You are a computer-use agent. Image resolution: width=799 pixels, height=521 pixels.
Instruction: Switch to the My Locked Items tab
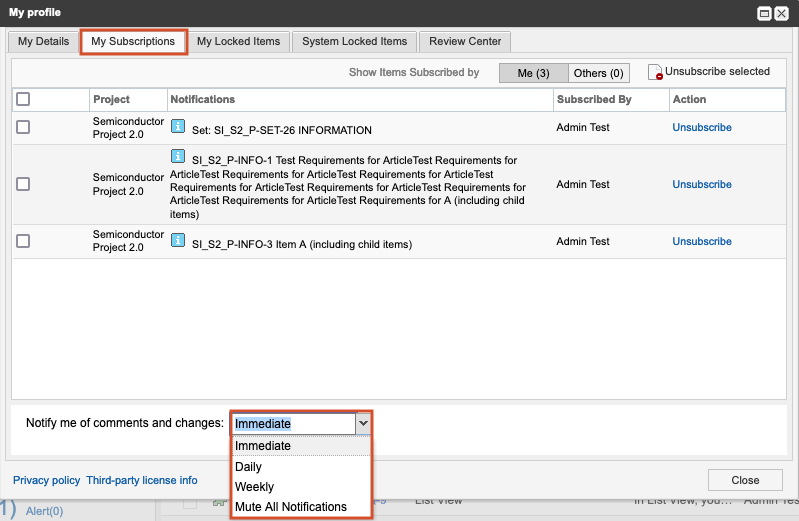(239, 41)
